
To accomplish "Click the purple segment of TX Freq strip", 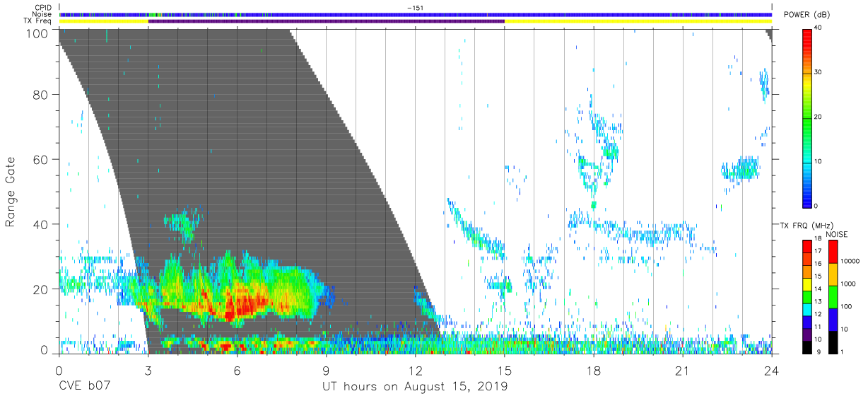I will [x=326, y=21].
